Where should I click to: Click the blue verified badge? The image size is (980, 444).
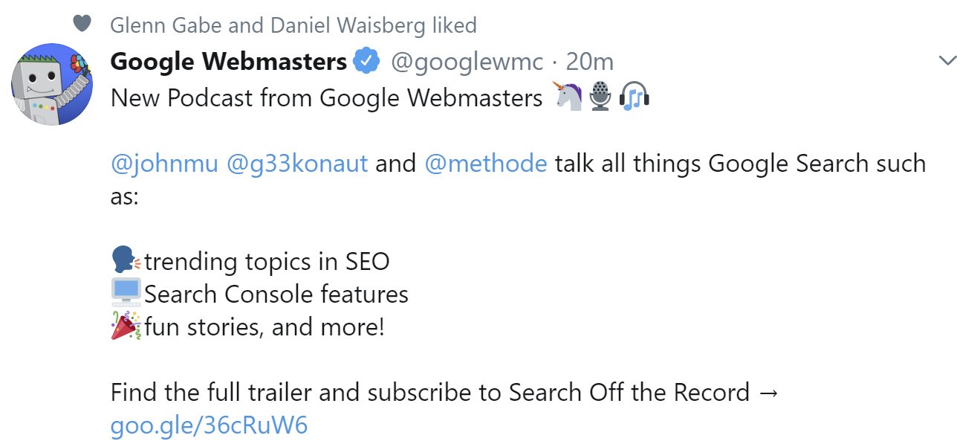pos(364,61)
